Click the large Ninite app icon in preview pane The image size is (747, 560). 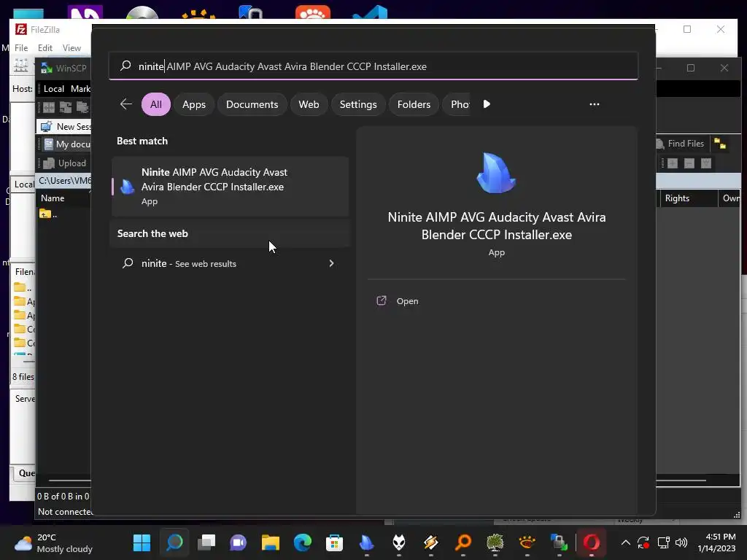point(496,173)
